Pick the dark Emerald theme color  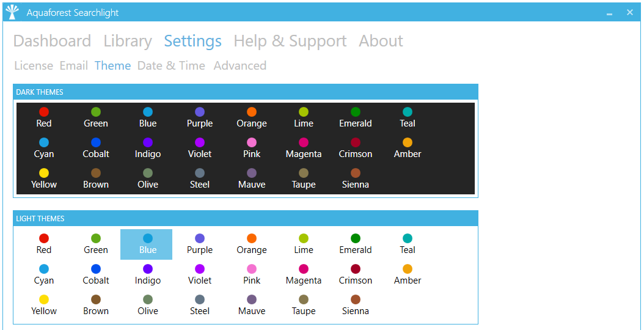(355, 117)
